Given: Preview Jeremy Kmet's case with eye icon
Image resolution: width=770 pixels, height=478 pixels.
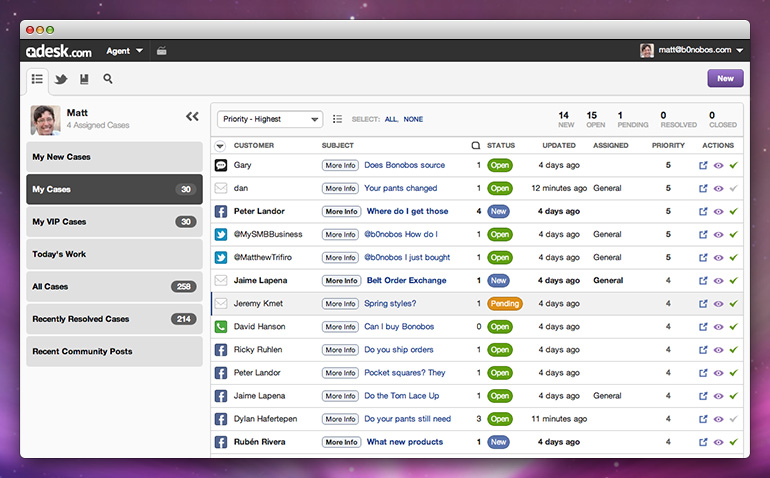Looking at the screenshot, I should point(718,304).
